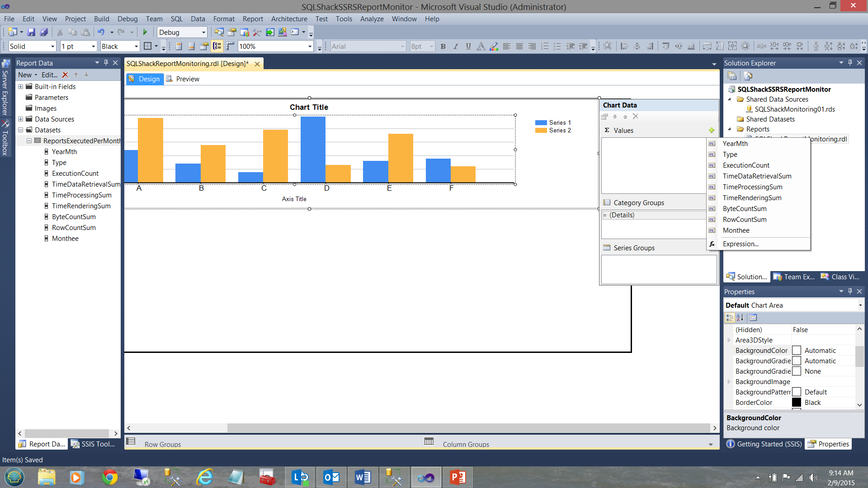Choose ExecutionCount from field list
The height and width of the screenshot is (488, 868).
pyautogui.click(x=746, y=165)
